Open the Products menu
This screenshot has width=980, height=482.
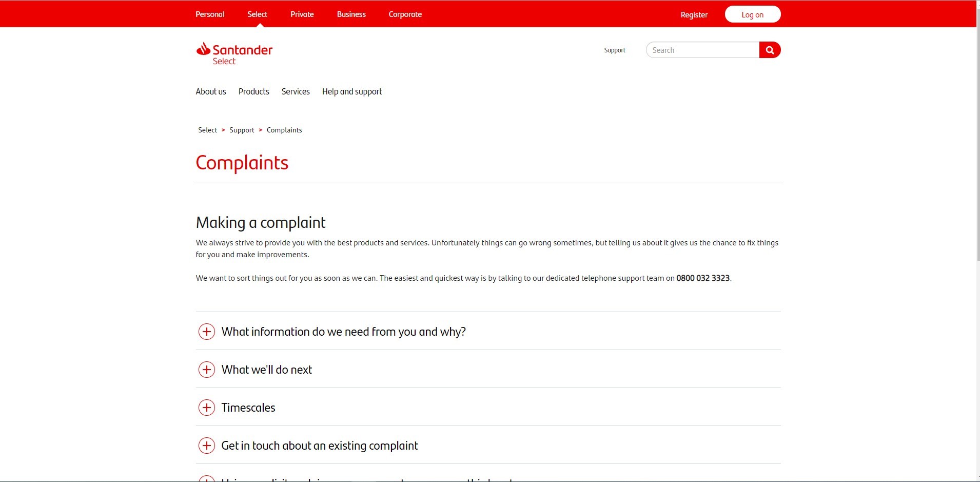coord(254,91)
